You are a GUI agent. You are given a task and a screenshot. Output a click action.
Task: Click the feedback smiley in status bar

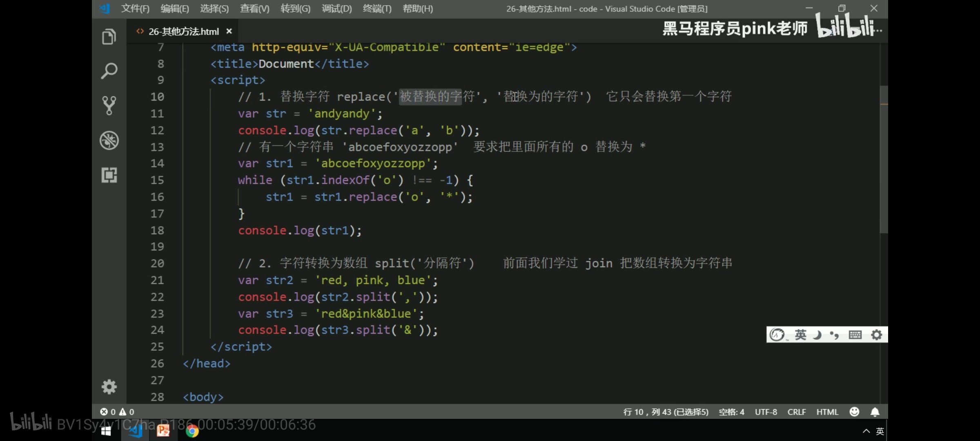[854, 412]
